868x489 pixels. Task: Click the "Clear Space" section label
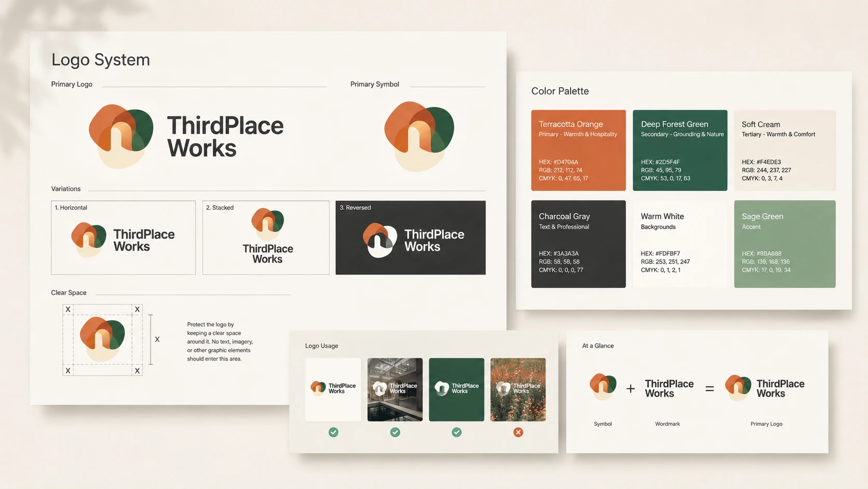(69, 293)
